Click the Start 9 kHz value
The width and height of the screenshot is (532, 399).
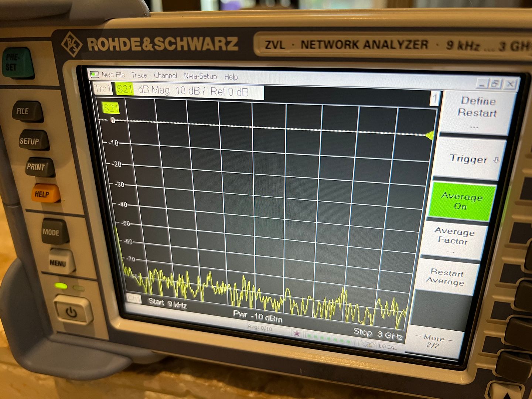click(167, 303)
